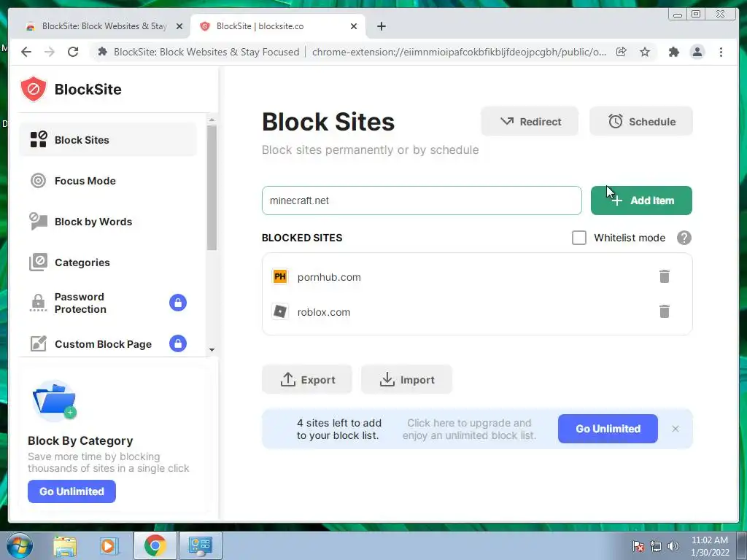747x560 pixels.
Task: Dismiss the upgrade banner with the X
Action: coord(676,429)
